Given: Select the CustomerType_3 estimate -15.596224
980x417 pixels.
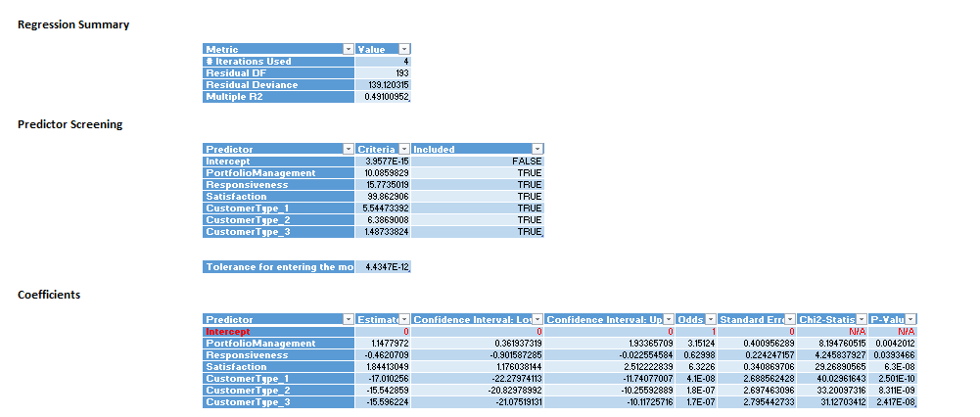Looking at the screenshot, I should [383, 402].
